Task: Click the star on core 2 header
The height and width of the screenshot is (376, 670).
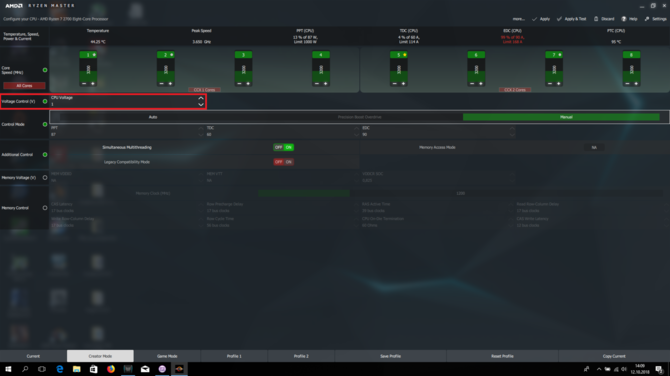Action: click(171, 55)
